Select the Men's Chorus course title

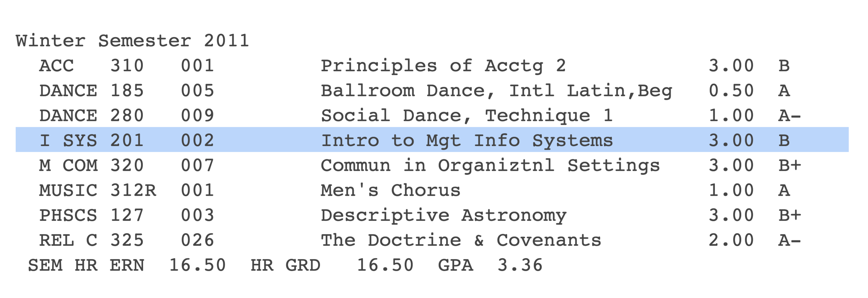coord(390,191)
